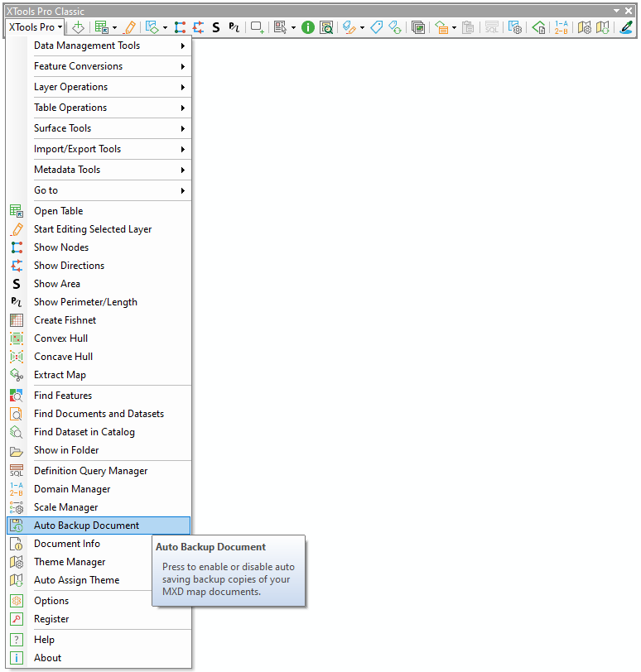The width and height of the screenshot is (641, 672).
Task: Toggle Show Area in the XTools Pro menu
Action: [x=99, y=284]
